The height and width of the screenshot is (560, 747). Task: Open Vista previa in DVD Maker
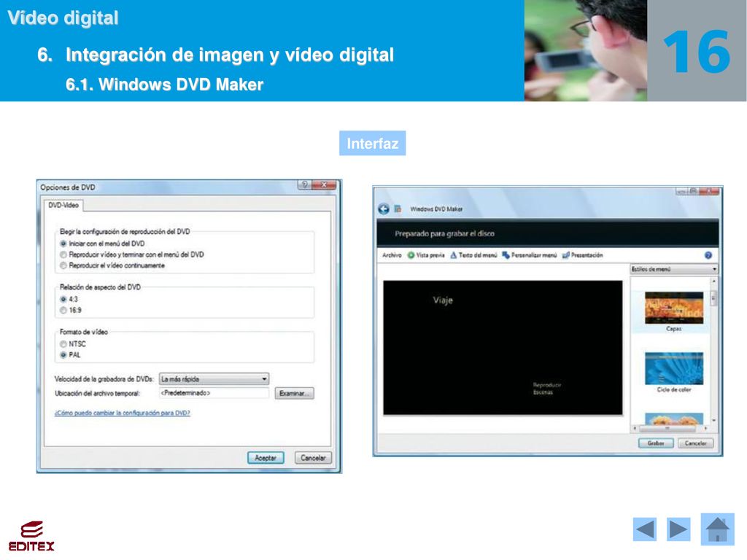tap(426, 255)
